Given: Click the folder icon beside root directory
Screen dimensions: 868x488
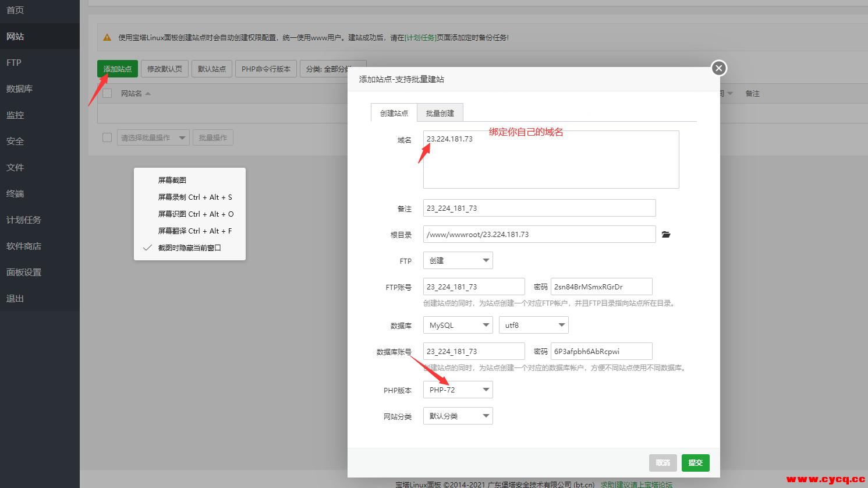Looking at the screenshot, I should click(x=666, y=235).
